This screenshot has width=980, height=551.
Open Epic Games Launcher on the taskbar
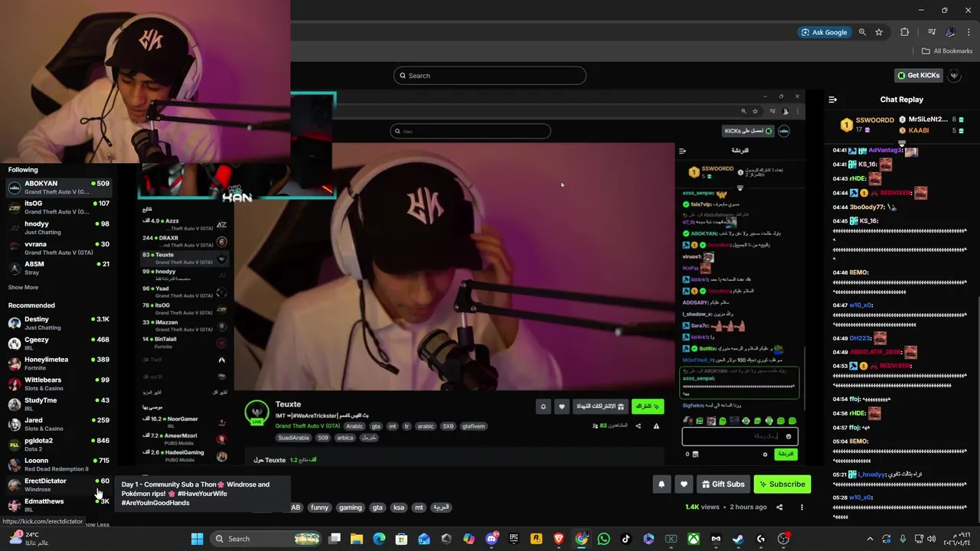(x=514, y=539)
